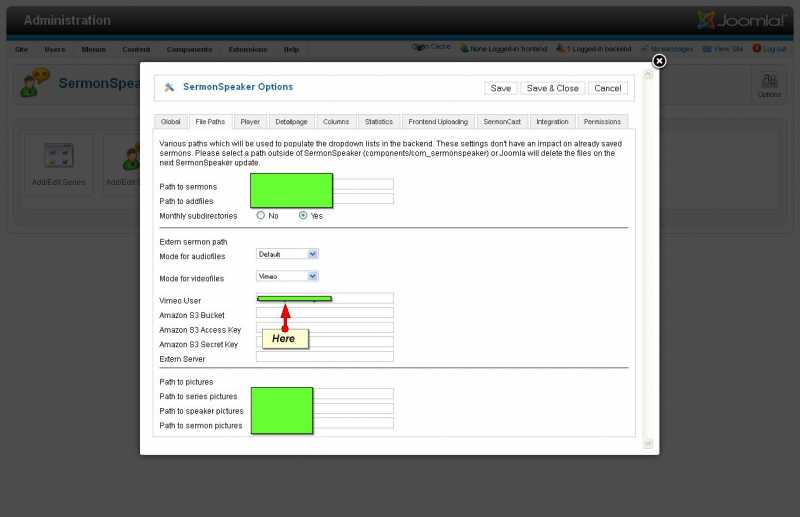Click the Cancel button
Image resolution: width=800 pixels, height=517 pixels.
click(608, 88)
